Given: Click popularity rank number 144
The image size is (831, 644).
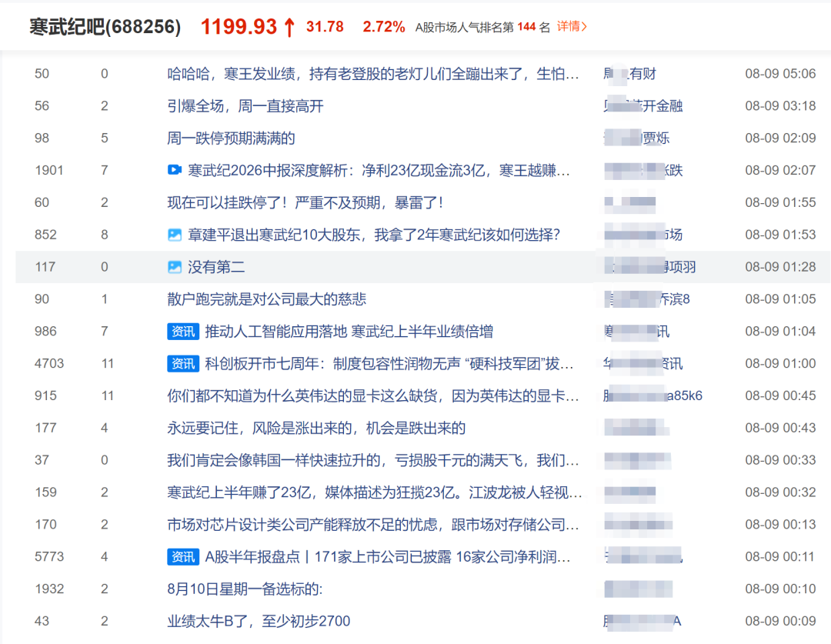Looking at the screenshot, I should pyautogui.click(x=526, y=26).
